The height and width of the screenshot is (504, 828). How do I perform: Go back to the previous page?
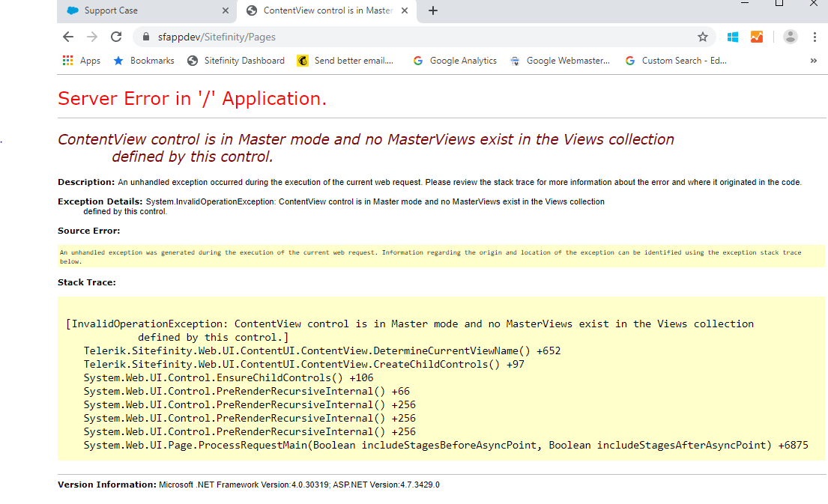68,37
